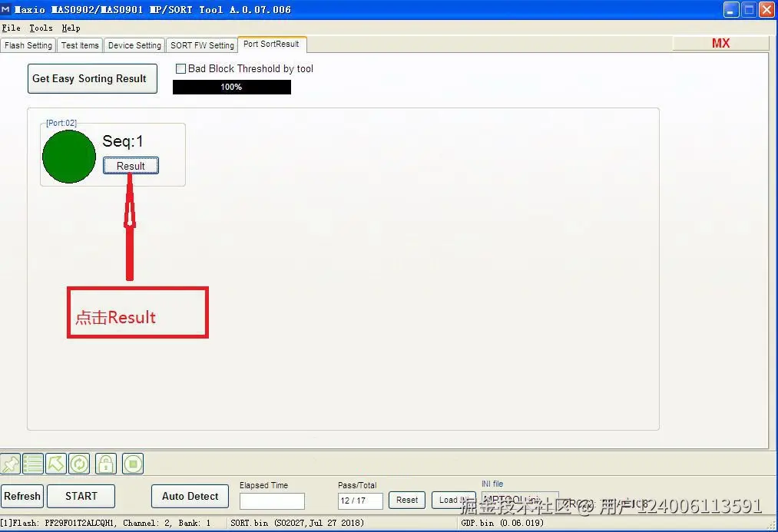Click Get Easy Sorting Result button
778x532 pixels.
click(x=92, y=78)
